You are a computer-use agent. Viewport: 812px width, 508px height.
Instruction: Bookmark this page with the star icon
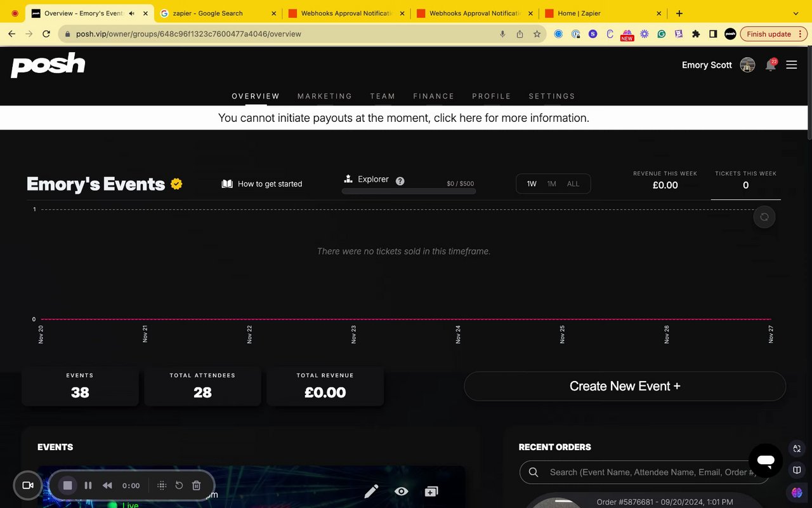[x=537, y=34]
